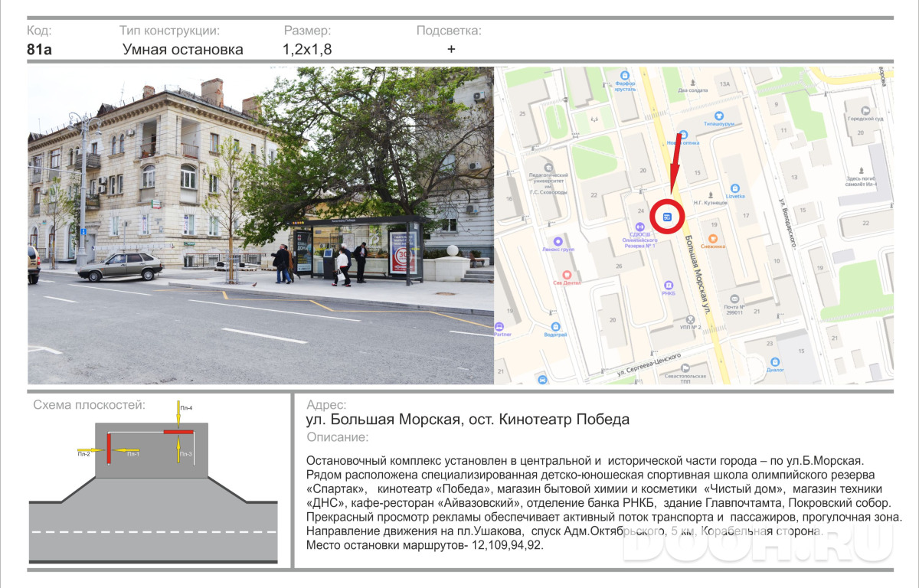Click building number 26 on the map
Viewport: 919px width, 588px height.
(617, 266)
